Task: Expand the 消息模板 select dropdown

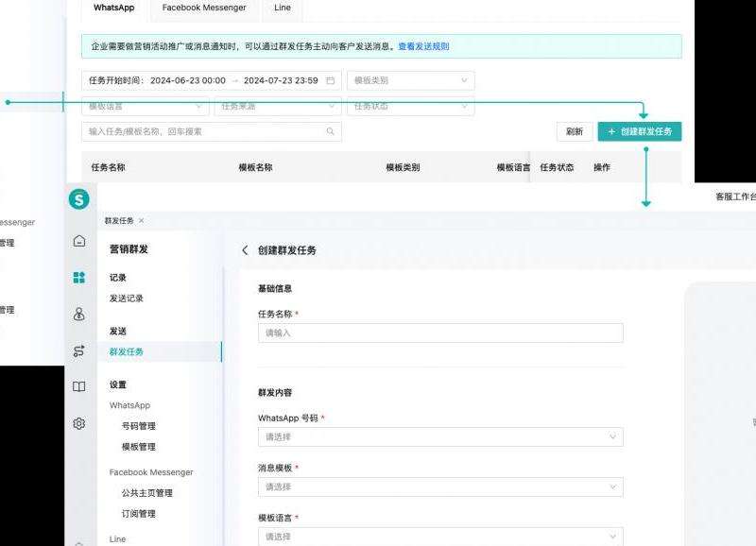Action: point(439,486)
